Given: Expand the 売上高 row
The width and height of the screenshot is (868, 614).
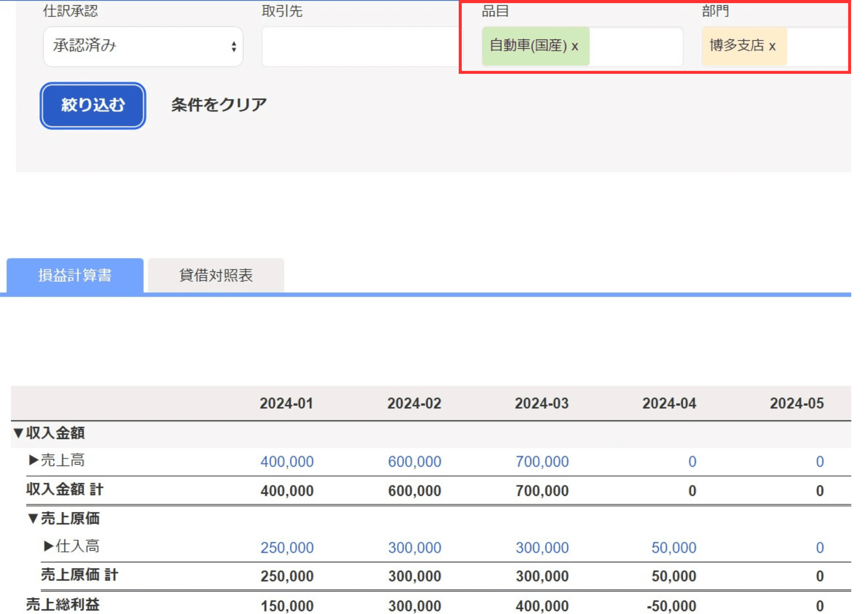Looking at the screenshot, I should point(34,460).
